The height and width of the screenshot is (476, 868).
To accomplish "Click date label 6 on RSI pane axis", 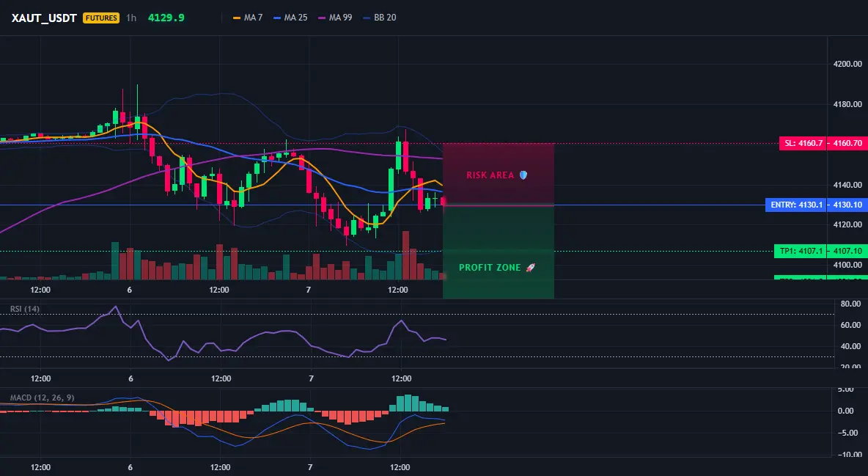I will [130, 378].
